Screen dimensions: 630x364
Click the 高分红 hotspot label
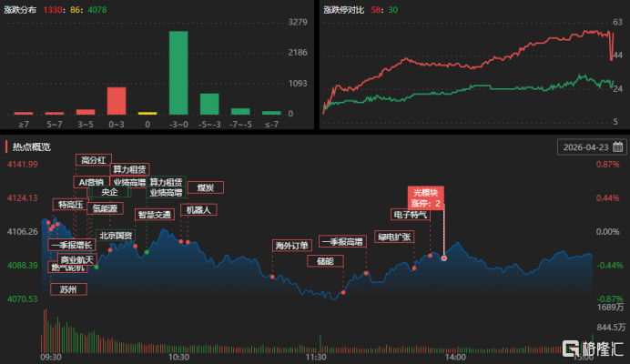(x=93, y=160)
